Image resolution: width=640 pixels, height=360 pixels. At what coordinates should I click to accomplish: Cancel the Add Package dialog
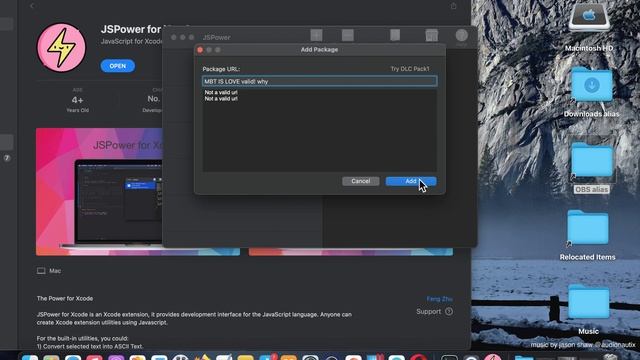coord(361,181)
